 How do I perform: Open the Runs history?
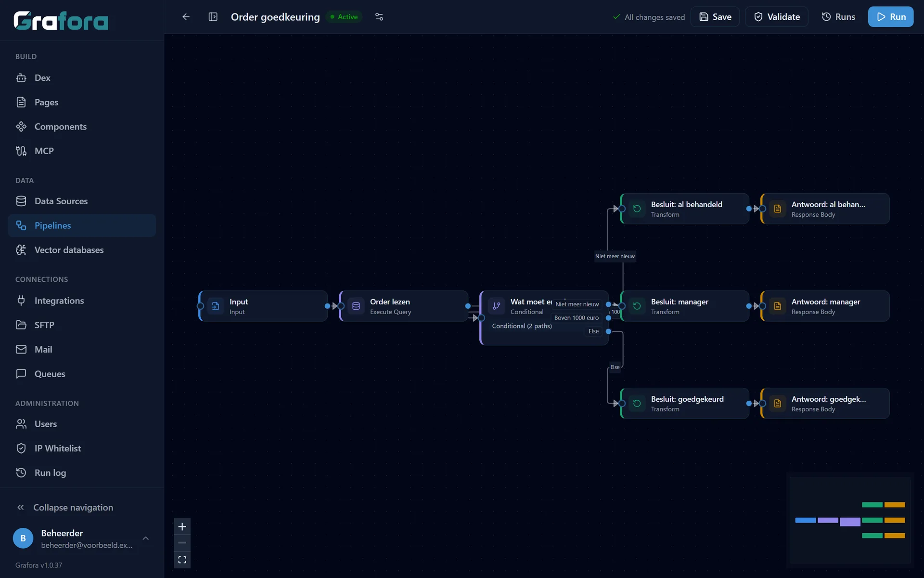tap(838, 17)
